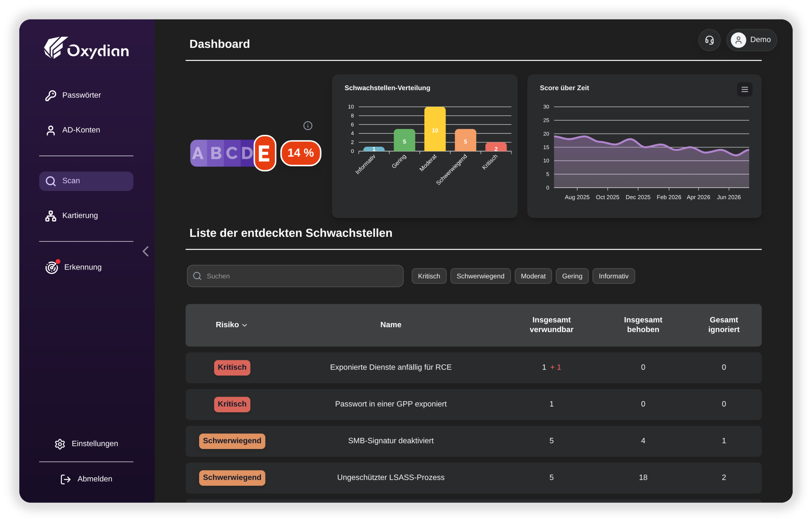Screen dimensions: 812x522
Task: Toggle the Schwerwiegend filter chip
Action: [x=480, y=276]
